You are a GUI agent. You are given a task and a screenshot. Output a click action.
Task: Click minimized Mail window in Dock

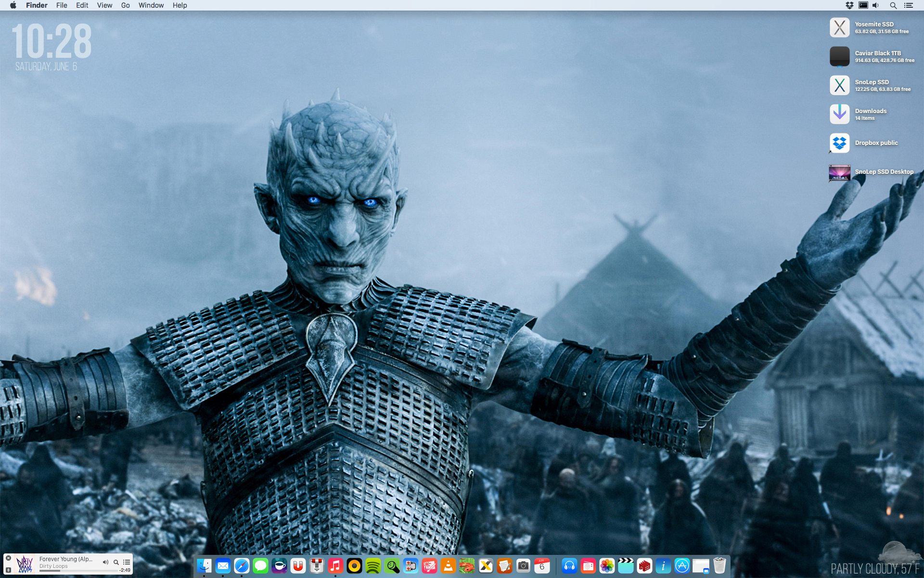(701, 565)
